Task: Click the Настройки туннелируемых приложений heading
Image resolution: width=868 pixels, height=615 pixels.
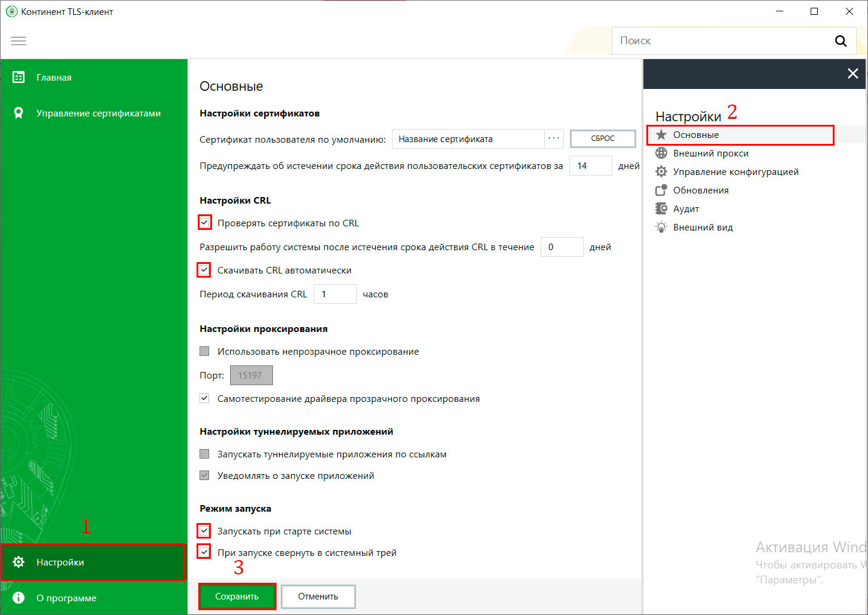Action: click(296, 431)
